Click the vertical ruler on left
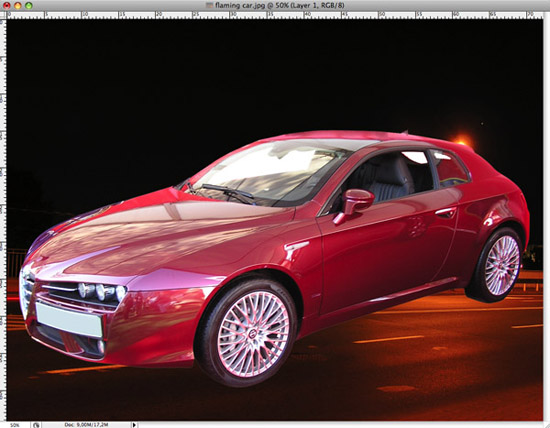 3,220
